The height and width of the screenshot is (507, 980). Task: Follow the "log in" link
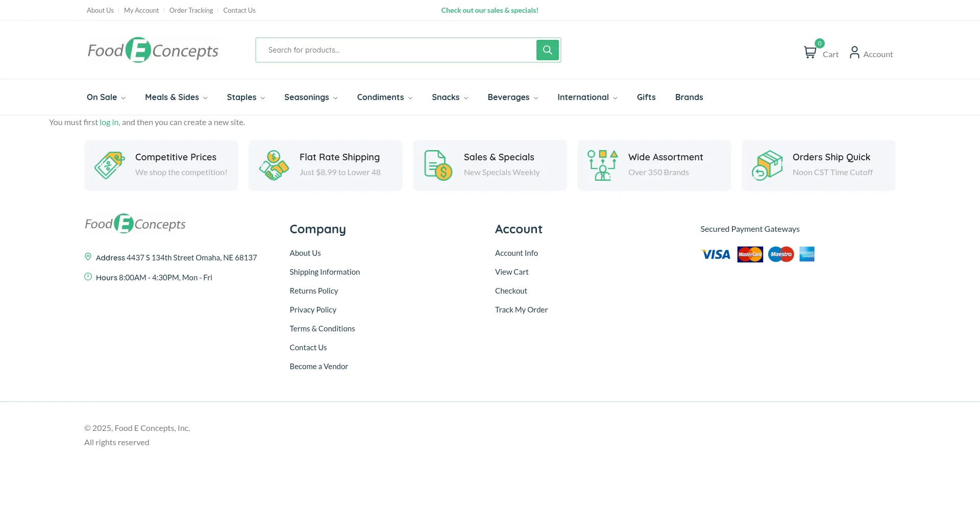click(109, 123)
